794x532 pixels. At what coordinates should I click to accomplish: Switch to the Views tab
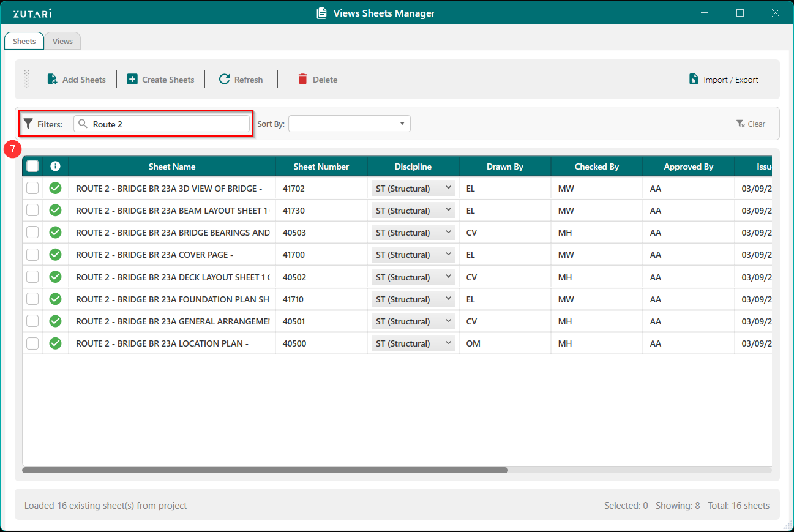click(x=62, y=41)
